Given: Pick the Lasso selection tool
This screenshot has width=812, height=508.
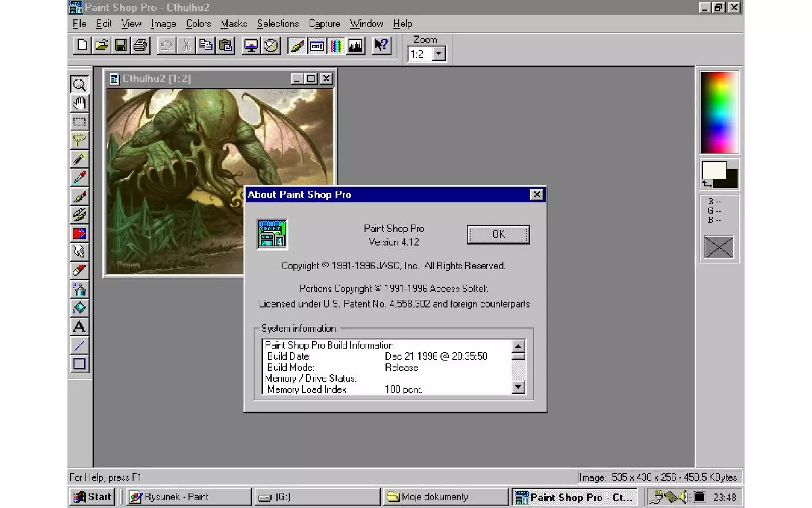Looking at the screenshot, I should pos(79,140).
